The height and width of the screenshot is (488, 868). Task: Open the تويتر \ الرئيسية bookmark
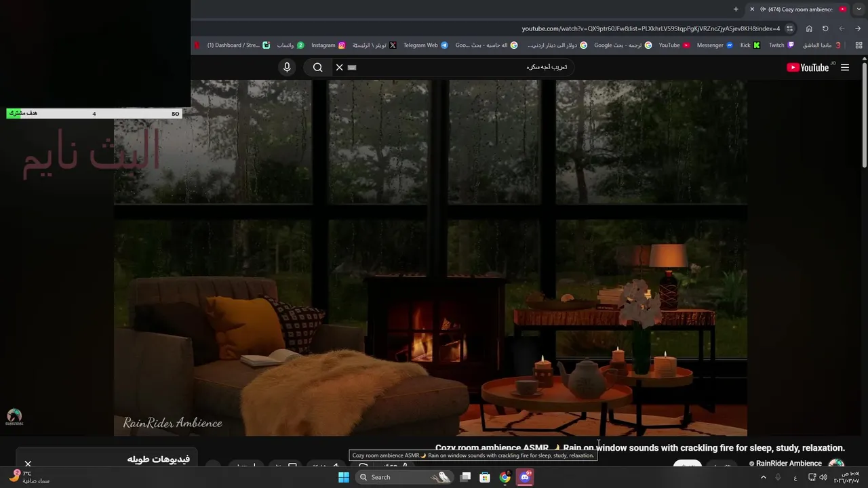374,45
